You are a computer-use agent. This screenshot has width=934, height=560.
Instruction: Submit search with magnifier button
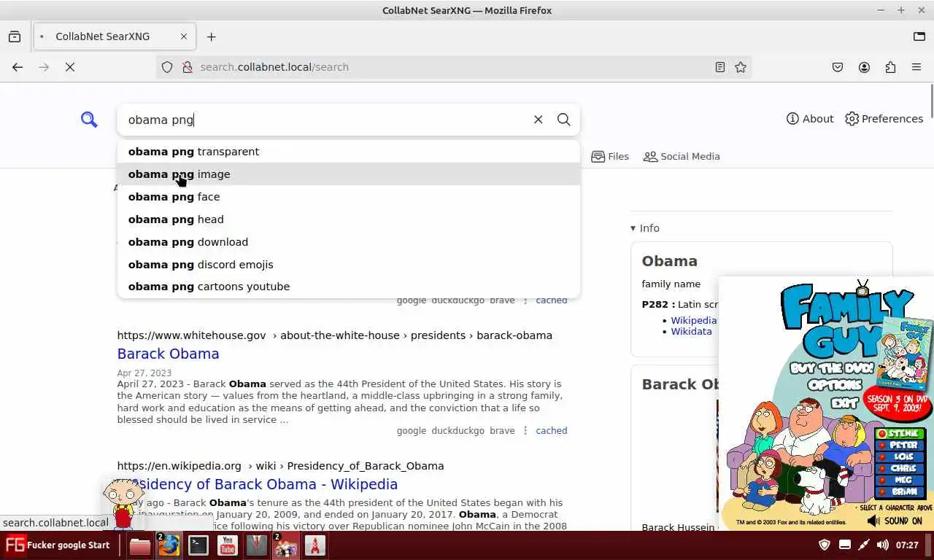[x=563, y=120]
